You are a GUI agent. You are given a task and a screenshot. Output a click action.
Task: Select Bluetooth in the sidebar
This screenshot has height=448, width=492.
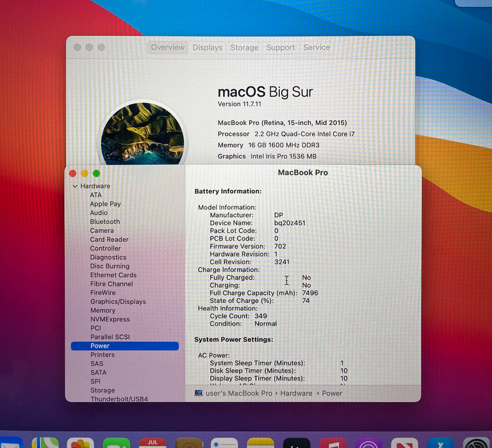105,221
